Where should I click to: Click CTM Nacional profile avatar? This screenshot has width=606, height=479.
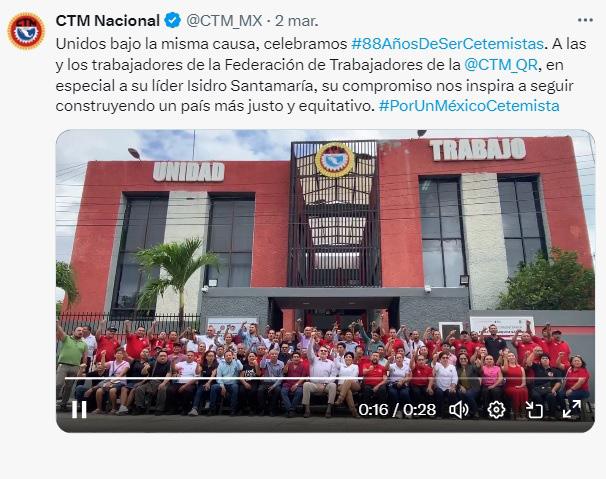(x=26, y=31)
